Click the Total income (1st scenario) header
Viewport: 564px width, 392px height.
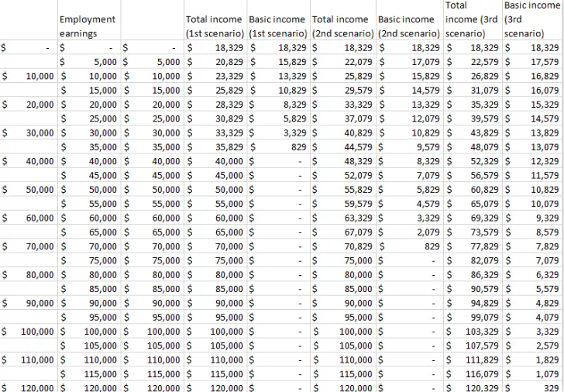[214, 26]
